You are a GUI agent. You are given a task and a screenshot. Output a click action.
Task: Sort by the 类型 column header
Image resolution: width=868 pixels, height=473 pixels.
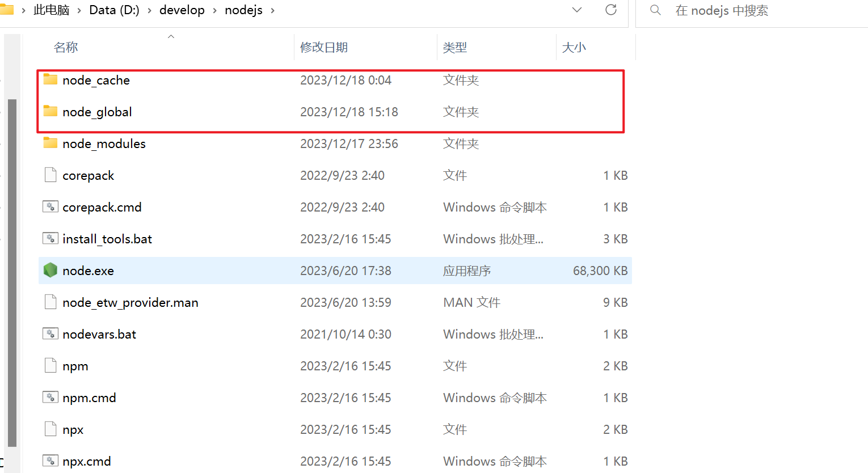[455, 47]
